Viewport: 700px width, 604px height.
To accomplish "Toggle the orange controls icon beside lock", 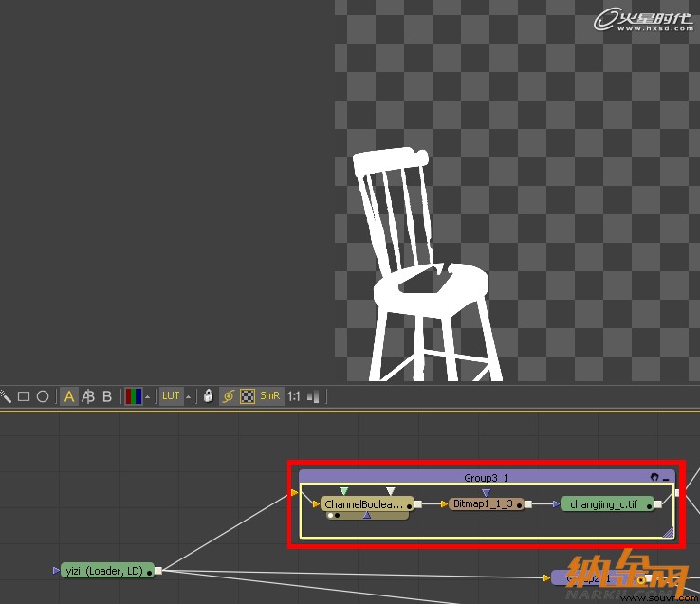I will click(229, 396).
